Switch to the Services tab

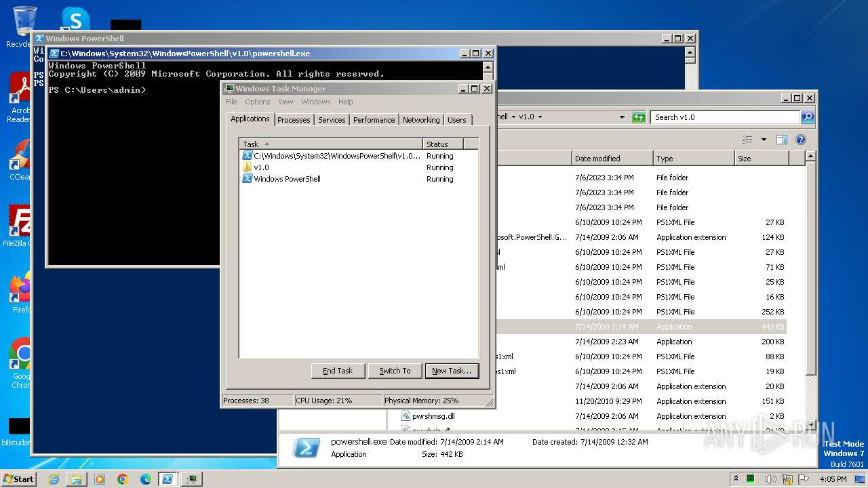(332, 120)
